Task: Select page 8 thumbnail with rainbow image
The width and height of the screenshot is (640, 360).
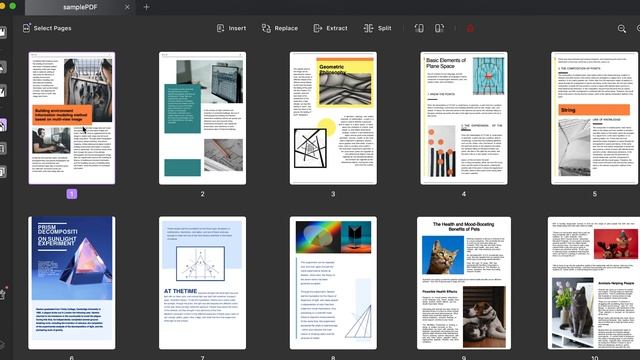Action: (x=333, y=283)
